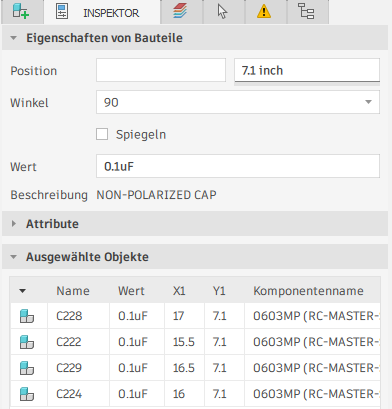Open the layers panel tab
The image size is (392, 409).
pyautogui.click(x=181, y=12)
